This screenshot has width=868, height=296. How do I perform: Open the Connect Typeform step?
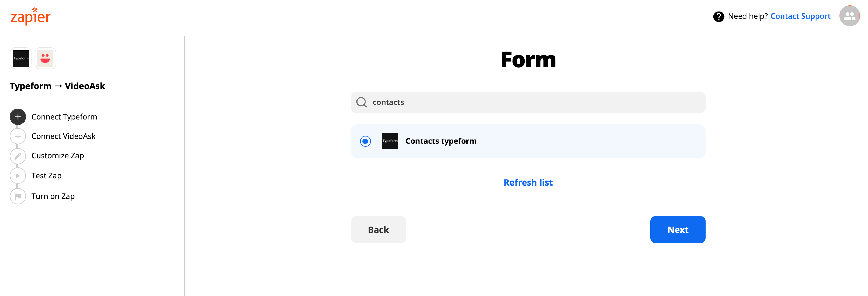(64, 117)
